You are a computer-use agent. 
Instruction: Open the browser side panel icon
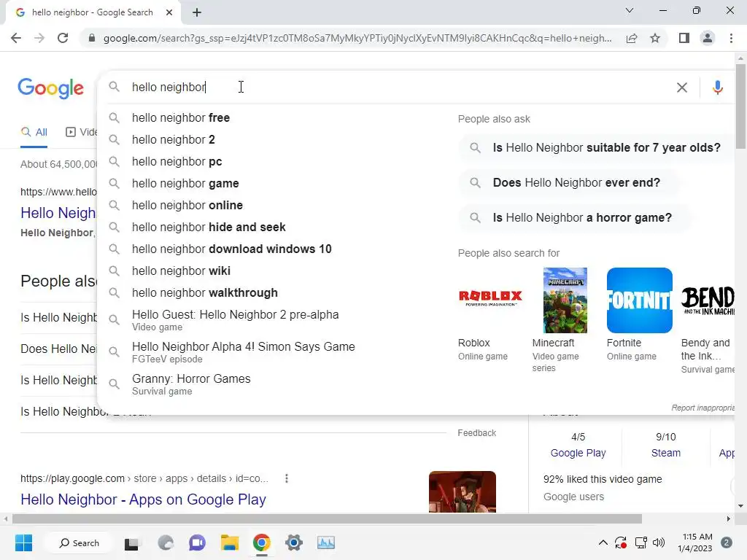[684, 38]
